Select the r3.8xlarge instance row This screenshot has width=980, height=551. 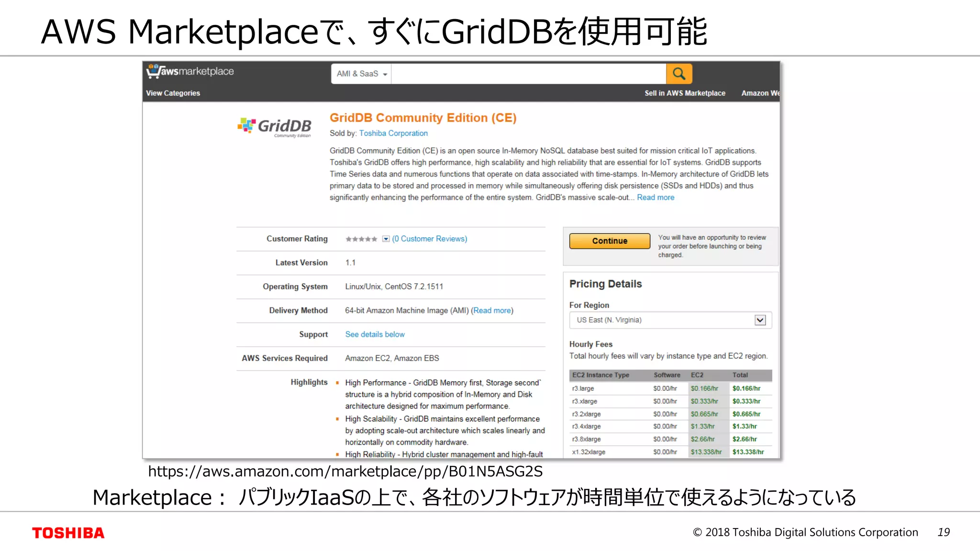click(x=670, y=439)
